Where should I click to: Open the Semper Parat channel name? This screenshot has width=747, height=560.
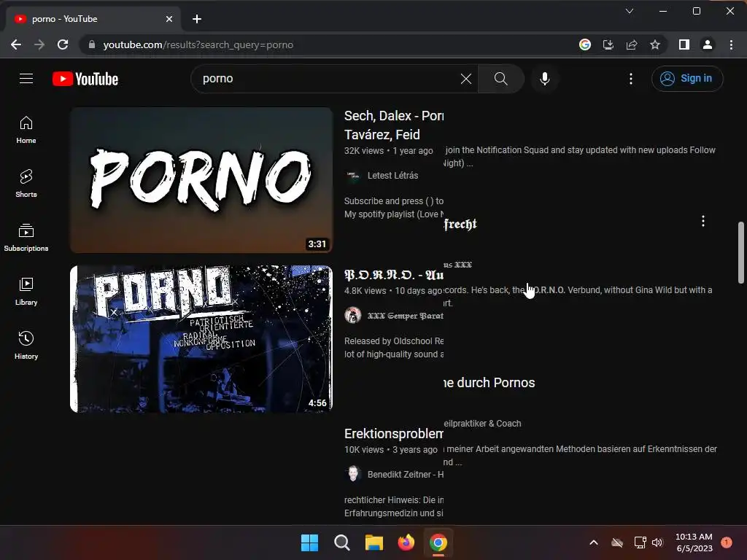[x=406, y=316]
